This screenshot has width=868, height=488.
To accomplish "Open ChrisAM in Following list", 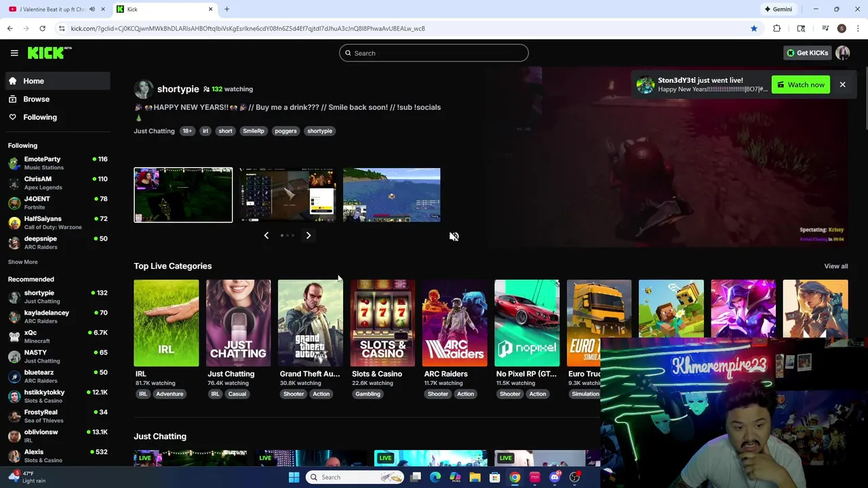I will tap(57, 183).
